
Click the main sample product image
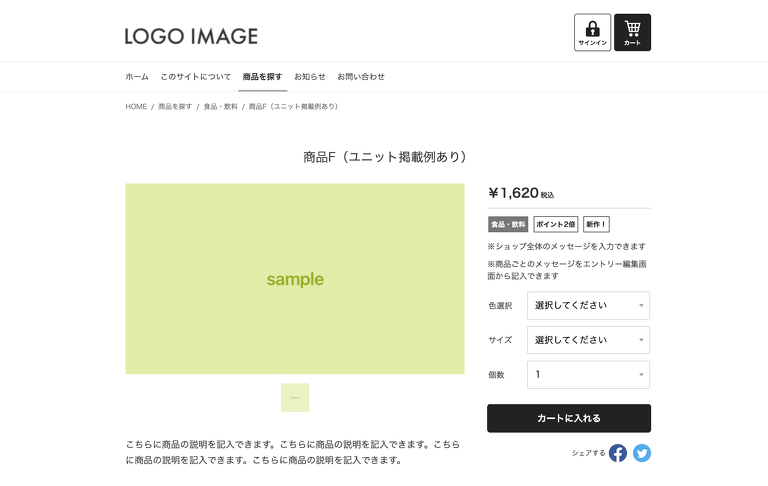pos(295,279)
